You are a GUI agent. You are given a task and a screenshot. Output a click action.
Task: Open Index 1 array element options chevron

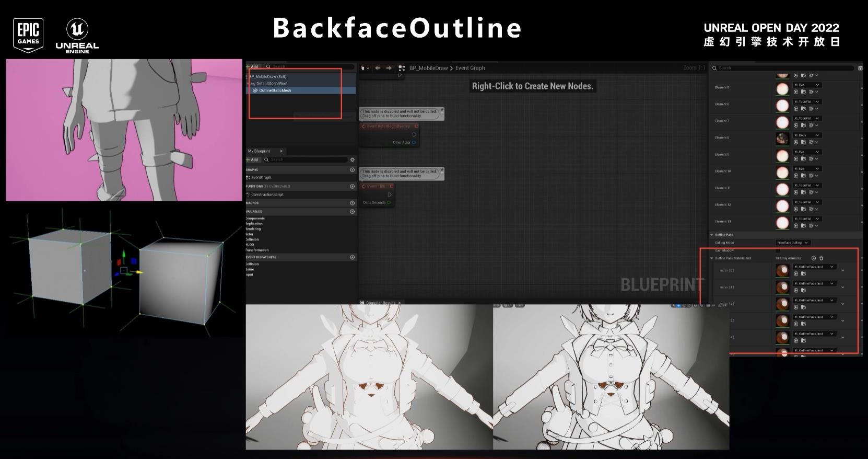click(843, 287)
